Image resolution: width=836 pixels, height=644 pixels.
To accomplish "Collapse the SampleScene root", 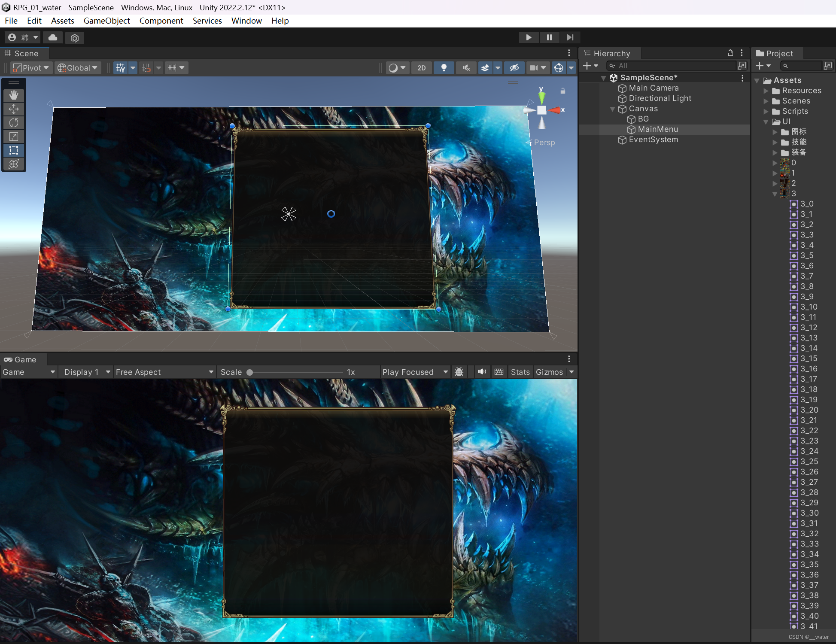I will [603, 78].
